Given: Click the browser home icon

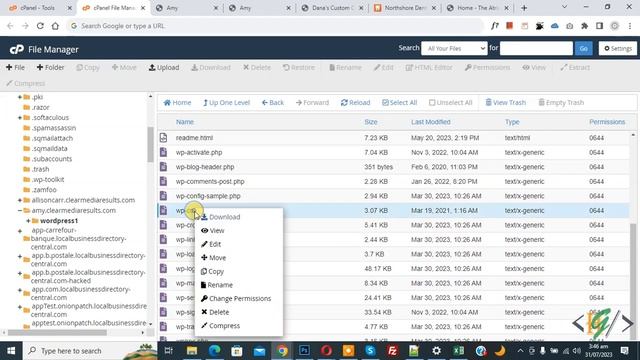Looking at the screenshot, I should pyautogui.click(x=55, y=26).
